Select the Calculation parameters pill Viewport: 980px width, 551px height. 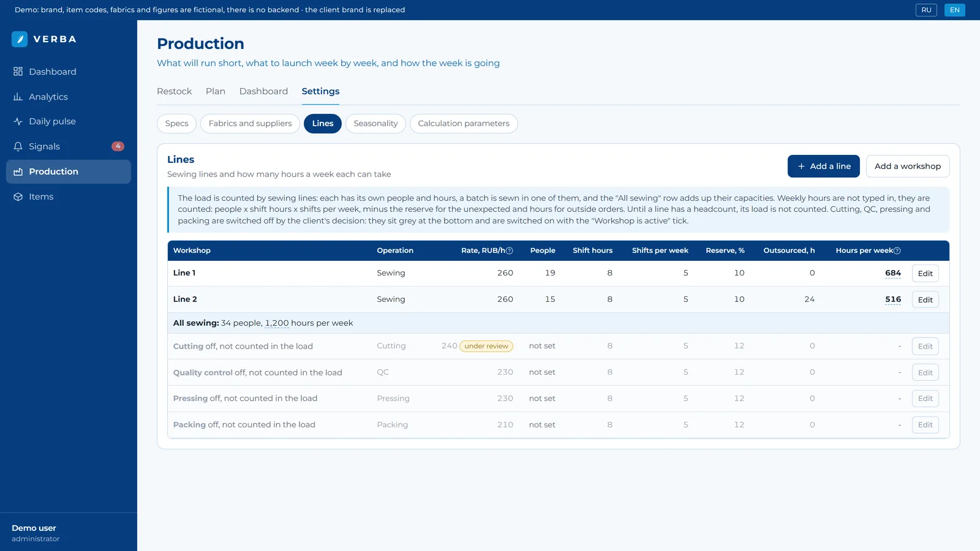click(464, 124)
